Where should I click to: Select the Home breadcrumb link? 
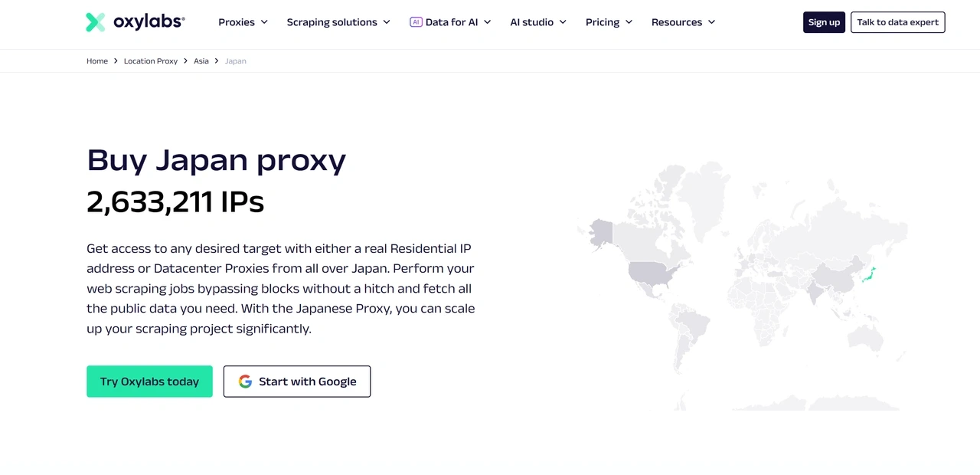97,61
